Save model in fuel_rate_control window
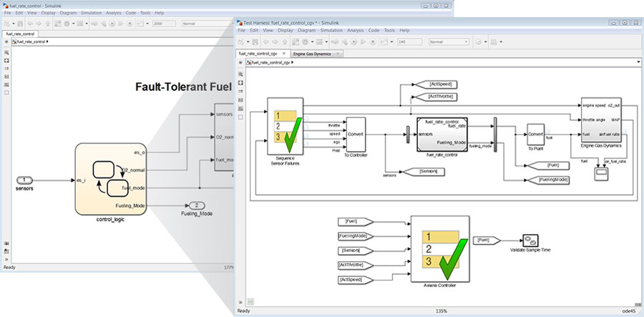Viewport: 644px width, 317px height. tap(20, 24)
